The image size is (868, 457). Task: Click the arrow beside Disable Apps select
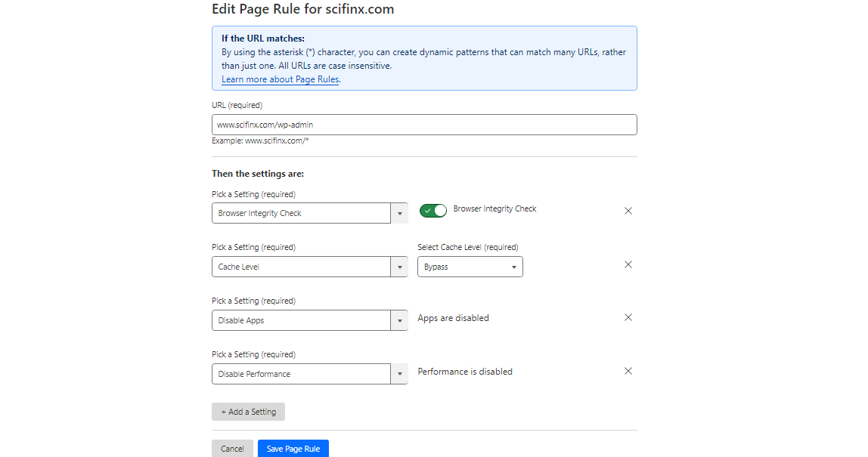click(x=399, y=321)
